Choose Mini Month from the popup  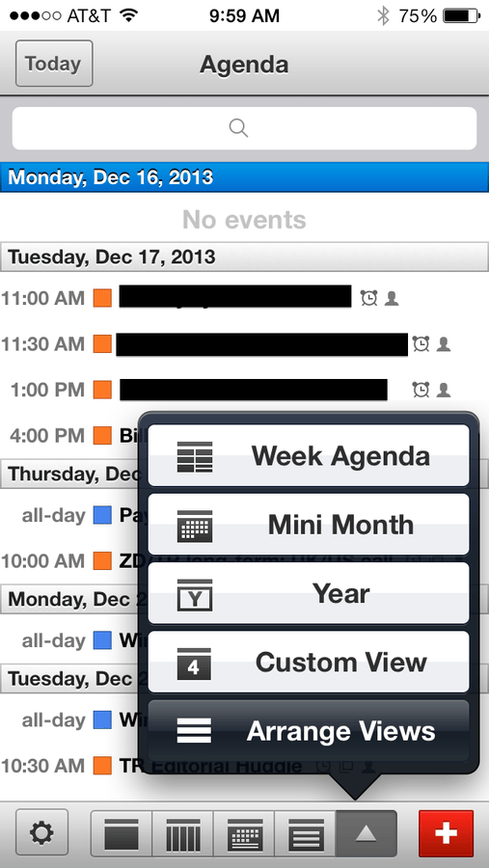click(309, 525)
